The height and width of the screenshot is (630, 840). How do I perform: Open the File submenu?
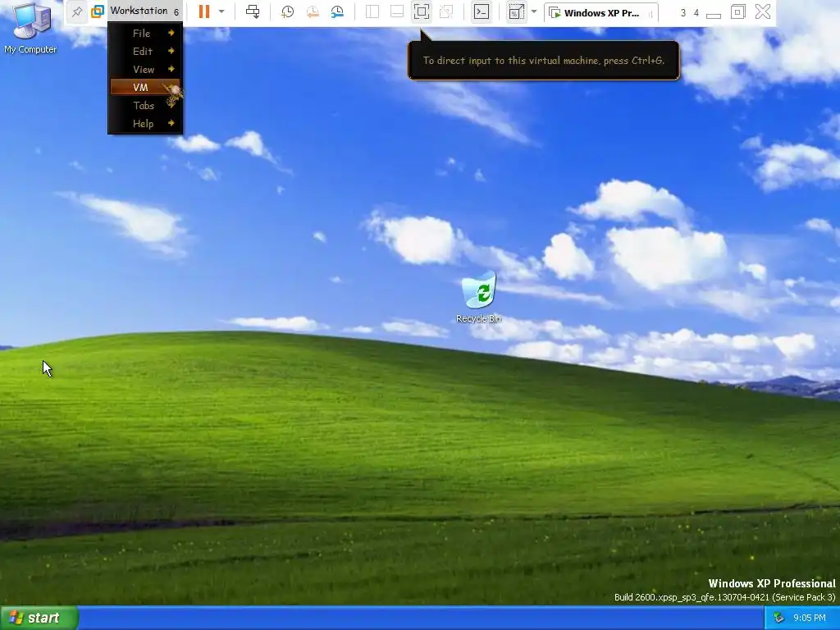pyautogui.click(x=145, y=33)
